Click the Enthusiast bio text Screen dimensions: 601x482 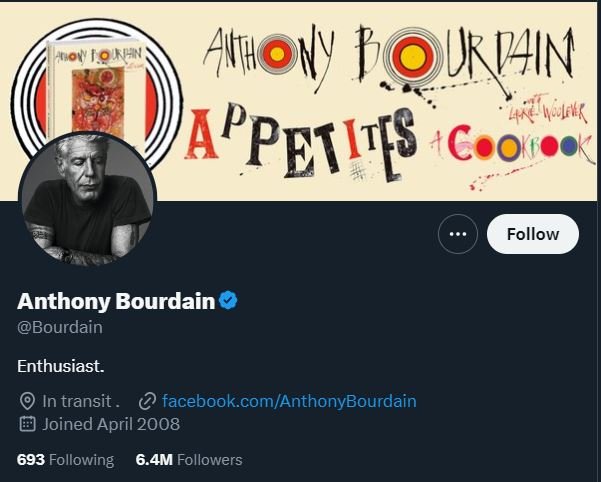tap(61, 366)
